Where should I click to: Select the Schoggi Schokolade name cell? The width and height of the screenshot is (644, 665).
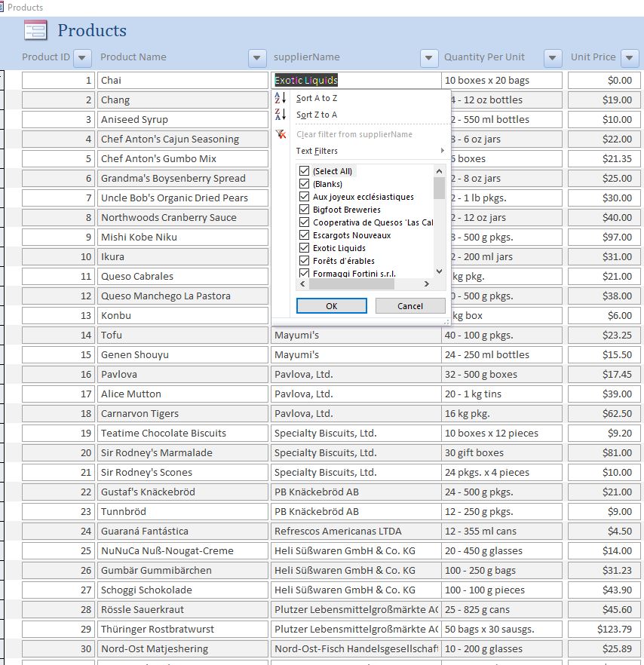[x=182, y=590]
